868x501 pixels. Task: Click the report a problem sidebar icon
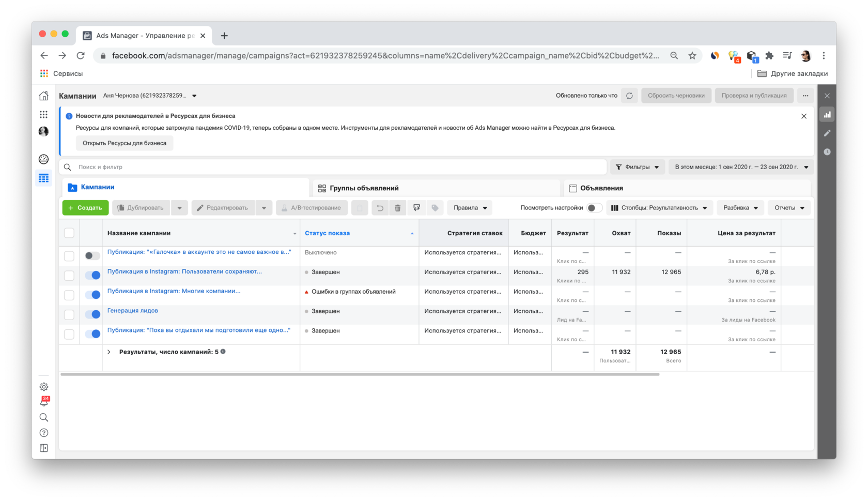click(44, 448)
